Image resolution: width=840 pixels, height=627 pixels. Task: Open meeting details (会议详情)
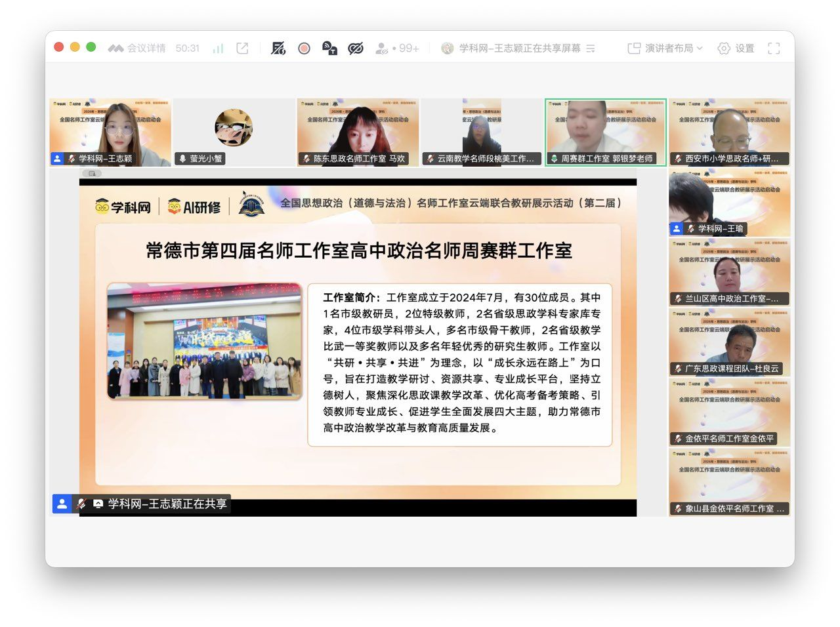tap(136, 49)
